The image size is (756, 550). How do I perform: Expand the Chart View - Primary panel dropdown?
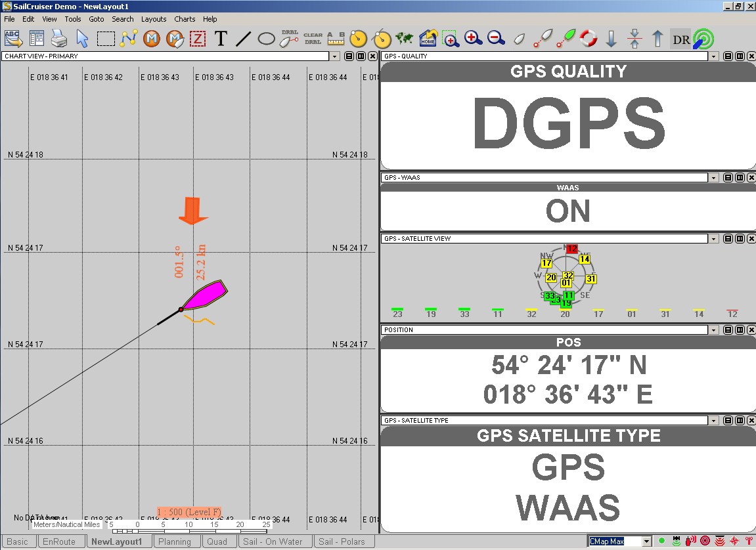click(334, 56)
